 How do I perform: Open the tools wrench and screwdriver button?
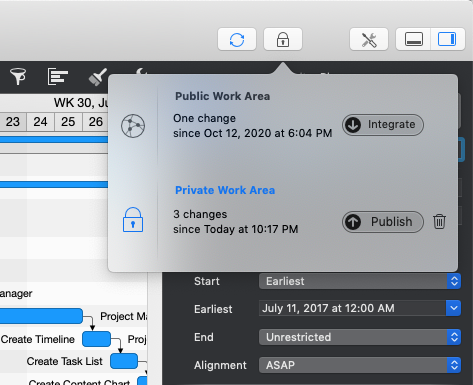pyautogui.click(x=369, y=39)
